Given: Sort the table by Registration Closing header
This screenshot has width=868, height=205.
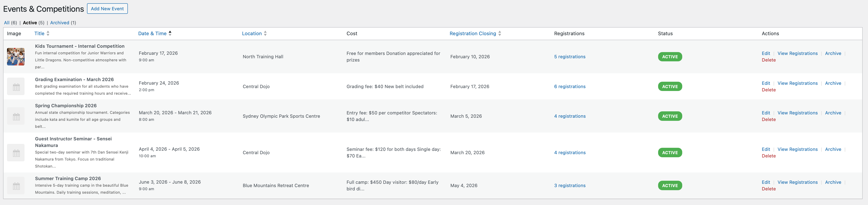Looking at the screenshot, I should point(472,33).
